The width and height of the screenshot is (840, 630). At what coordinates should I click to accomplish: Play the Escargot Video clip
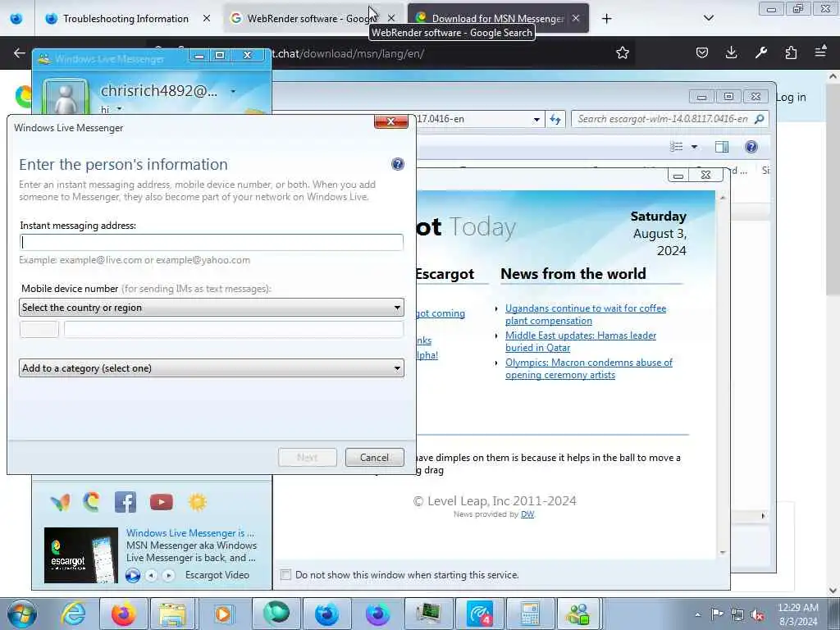(132, 575)
